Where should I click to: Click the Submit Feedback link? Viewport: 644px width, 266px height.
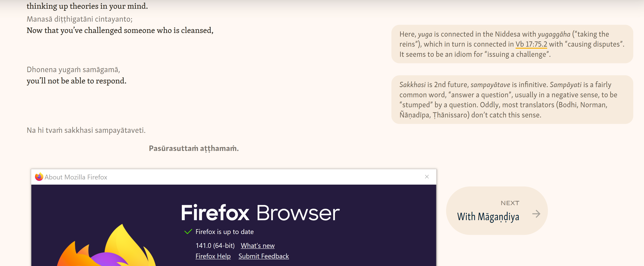[264, 256]
